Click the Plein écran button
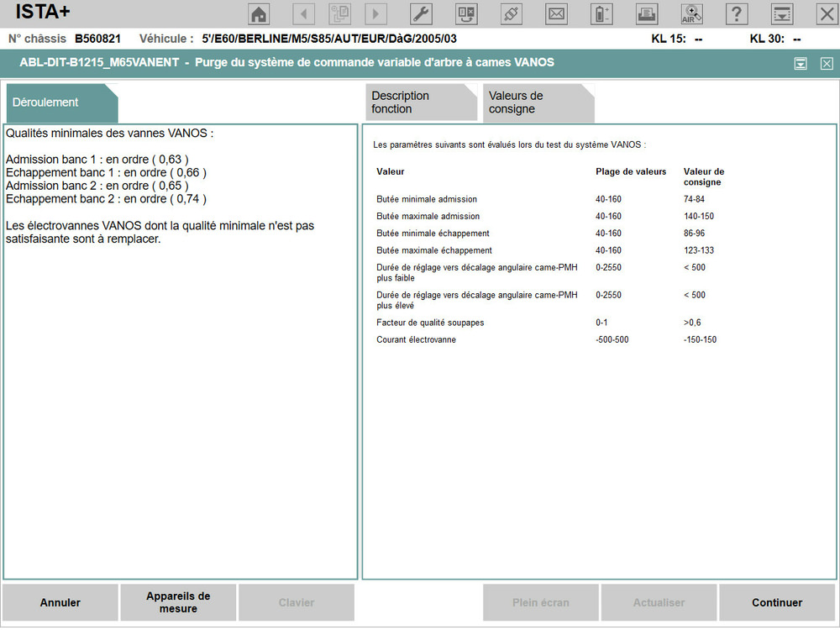840x630 pixels. tap(540, 602)
